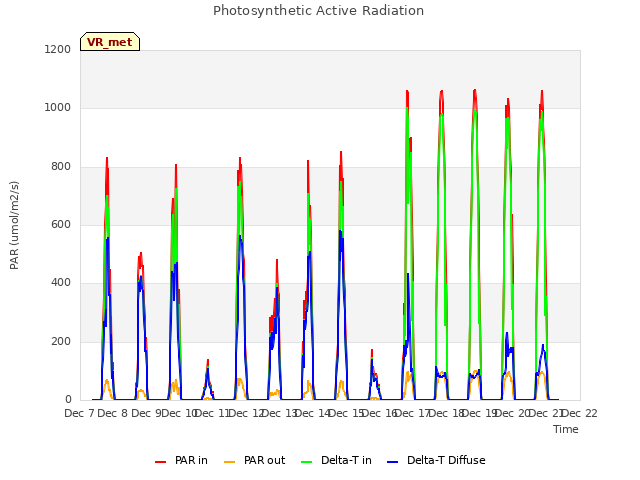Toggle PAR out legend entry

pyautogui.click(x=255, y=460)
